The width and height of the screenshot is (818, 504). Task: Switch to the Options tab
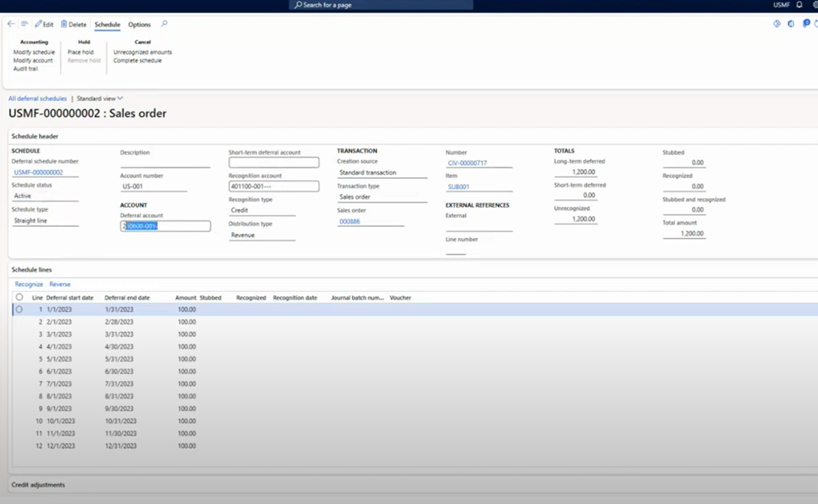pyautogui.click(x=139, y=25)
